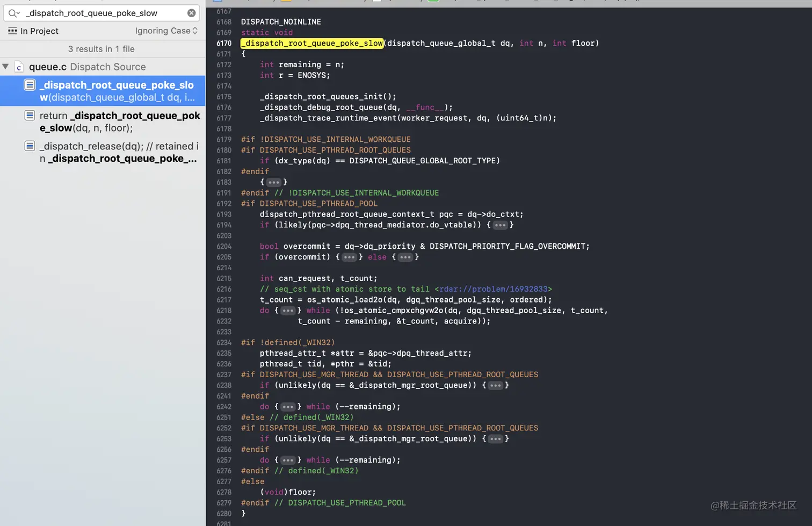The width and height of the screenshot is (812, 526).
Task: Expand the folded block on line 6183
Action: (273, 182)
